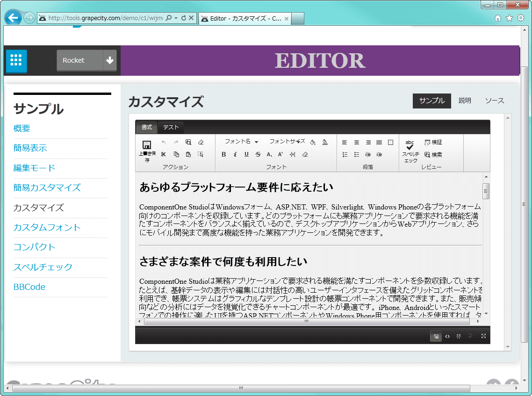Click the editor vertical scrollbar thumb
This screenshot has width=532, height=396.
pyautogui.click(x=486, y=191)
